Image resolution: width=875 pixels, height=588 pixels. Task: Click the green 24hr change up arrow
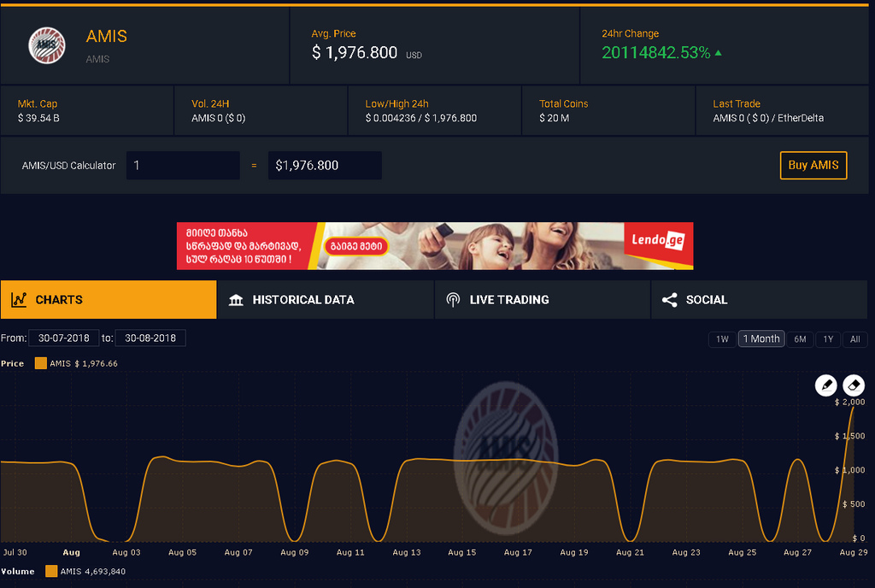point(718,52)
